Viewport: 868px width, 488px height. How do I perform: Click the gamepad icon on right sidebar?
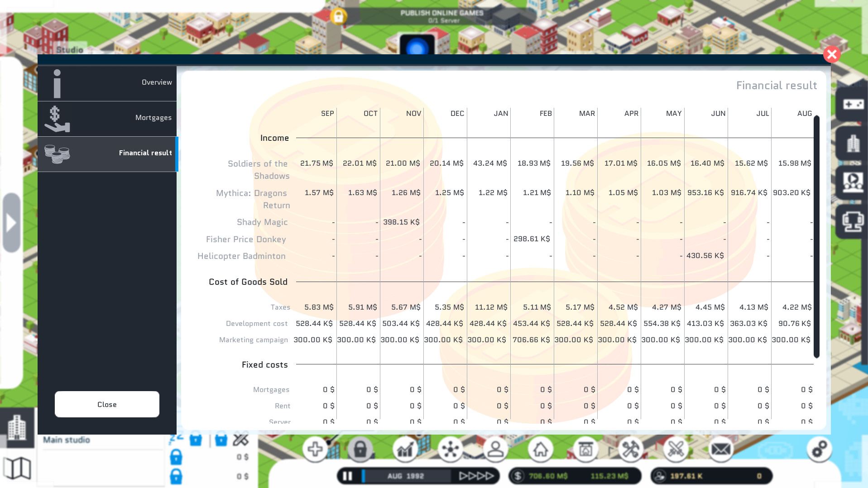[x=853, y=105]
